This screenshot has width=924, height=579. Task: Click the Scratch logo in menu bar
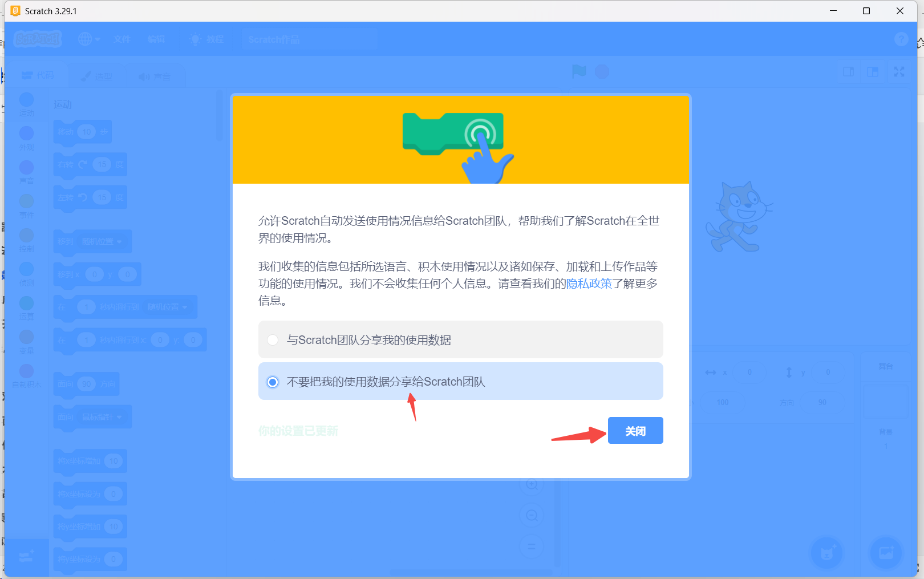[38, 39]
